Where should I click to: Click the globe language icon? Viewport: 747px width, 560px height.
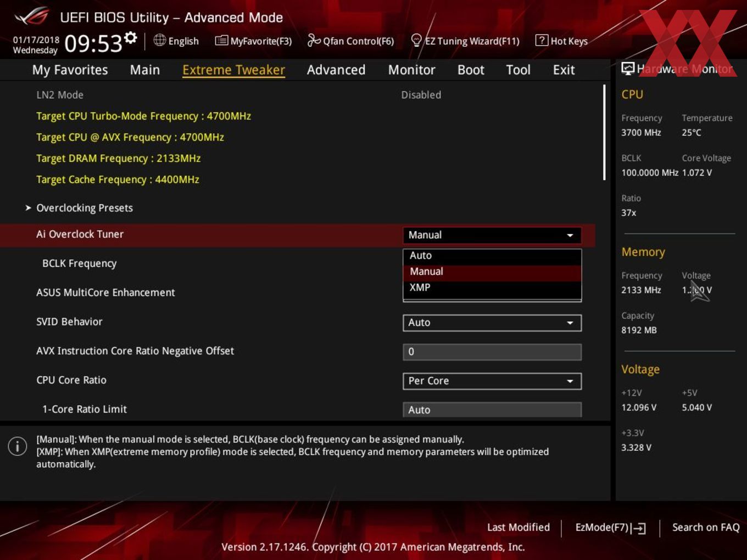(159, 40)
